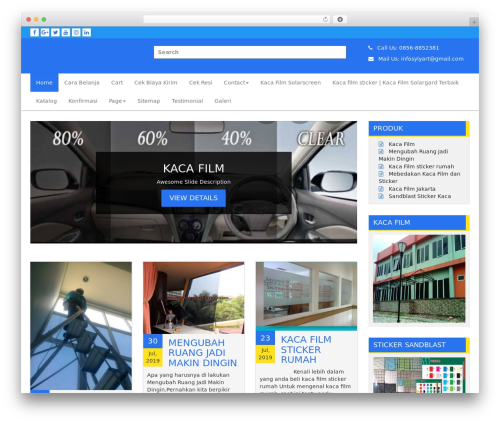This screenshot has width=500, height=423.
Task: Open Kaca Film sticker rumah sidebar link
Action: tap(421, 166)
